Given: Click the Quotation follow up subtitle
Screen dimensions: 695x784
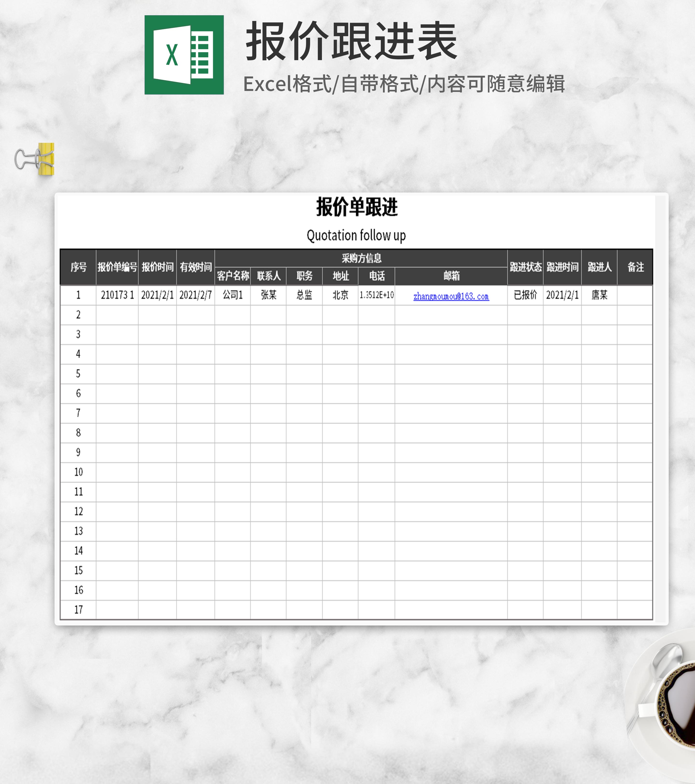Looking at the screenshot, I should pyautogui.click(x=356, y=235).
